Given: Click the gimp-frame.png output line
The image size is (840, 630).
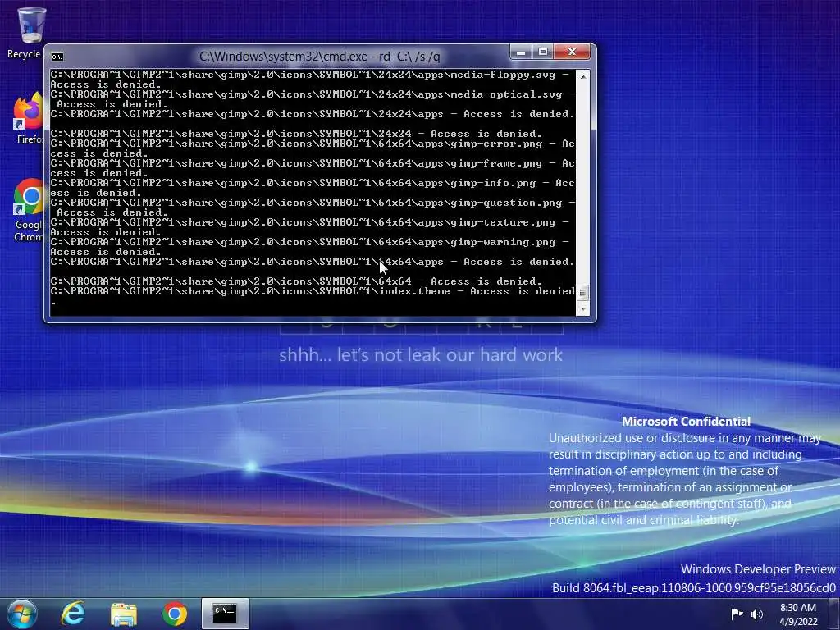Looking at the screenshot, I should click(x=313, y=163).
